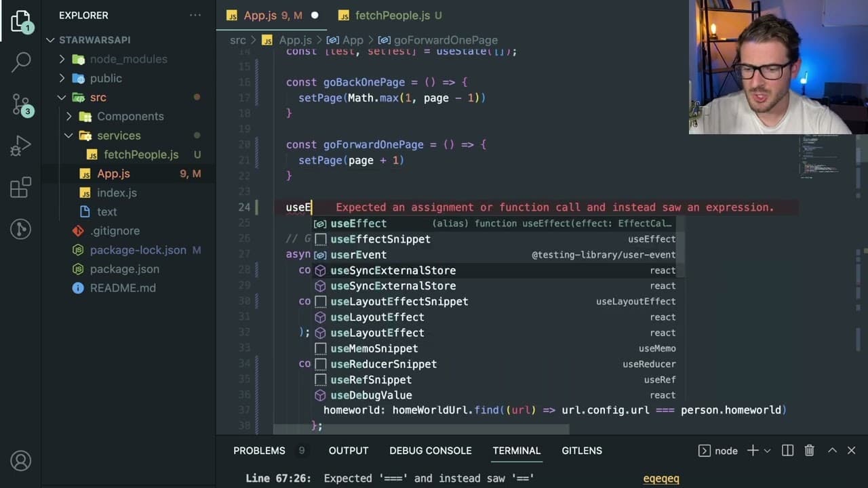Click the JS icon beside fetchPeople.js in Explorer

(x=92, y=155)
